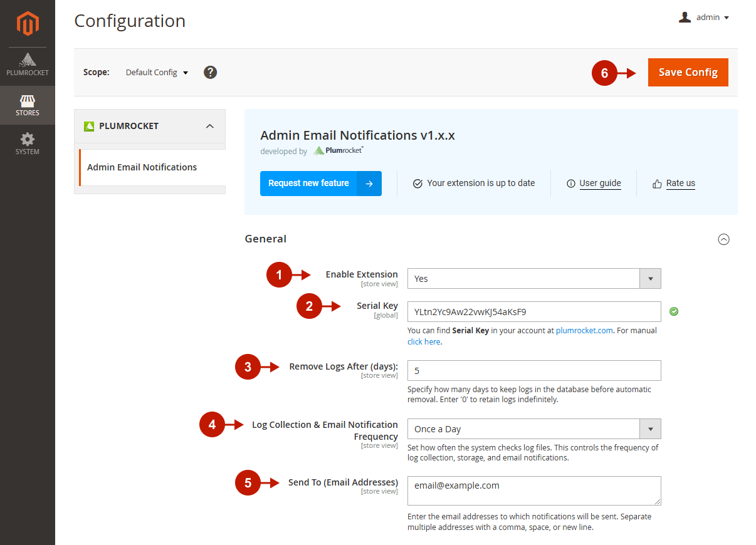Collapse the PLUMROCKET sidebar group
Image resolution: width=756 pixels, height=545 pixels.
pos(210,126)
